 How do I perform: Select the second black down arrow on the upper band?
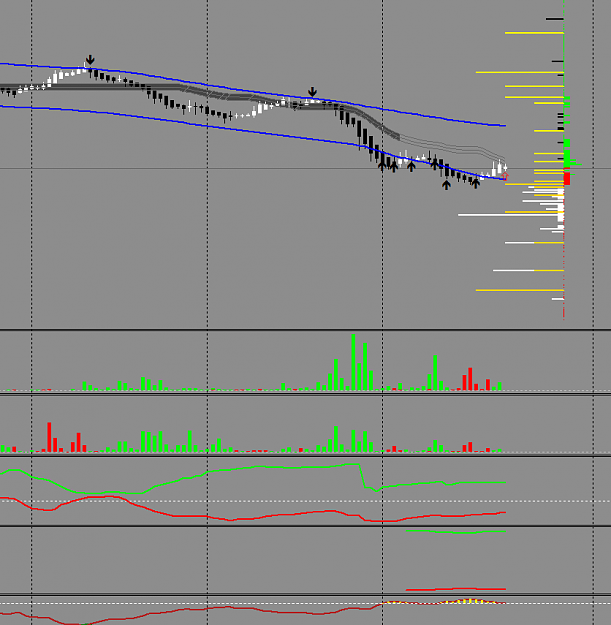click(x=312, y=92)
